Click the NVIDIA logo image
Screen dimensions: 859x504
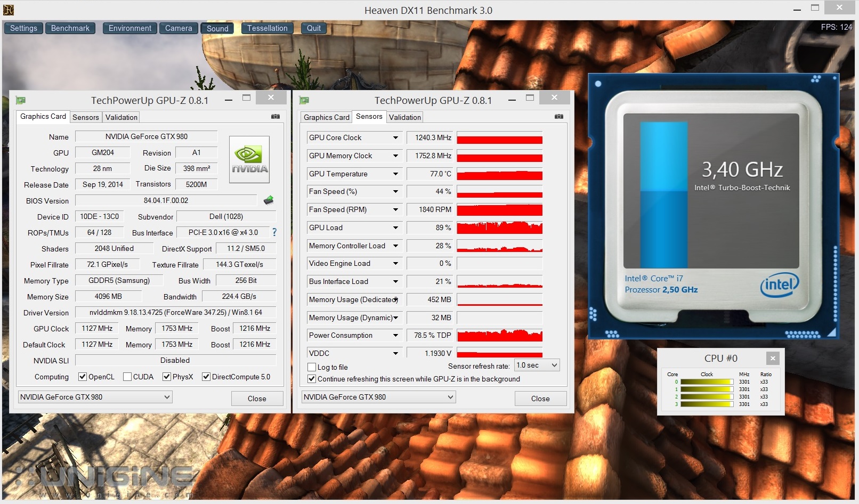(249, 159)
